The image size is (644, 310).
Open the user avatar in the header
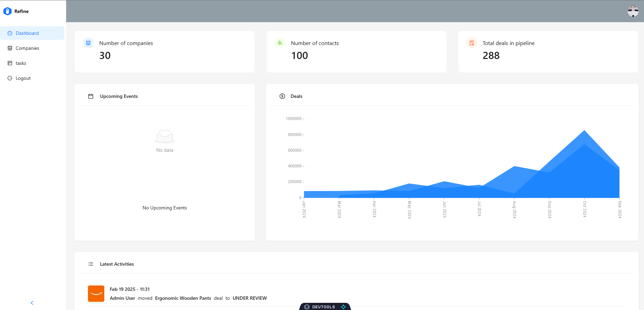pyautogui.click(x=633, y=11)
